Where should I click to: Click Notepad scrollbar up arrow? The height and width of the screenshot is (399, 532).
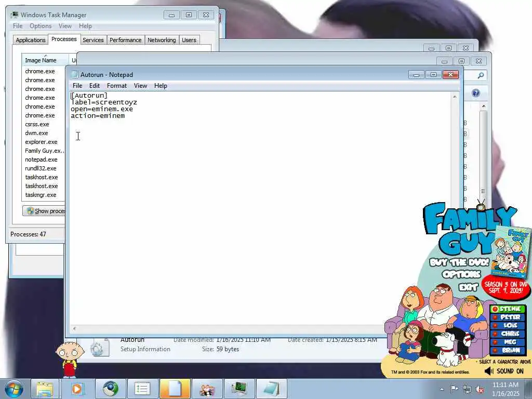click(x=455, y=97)
